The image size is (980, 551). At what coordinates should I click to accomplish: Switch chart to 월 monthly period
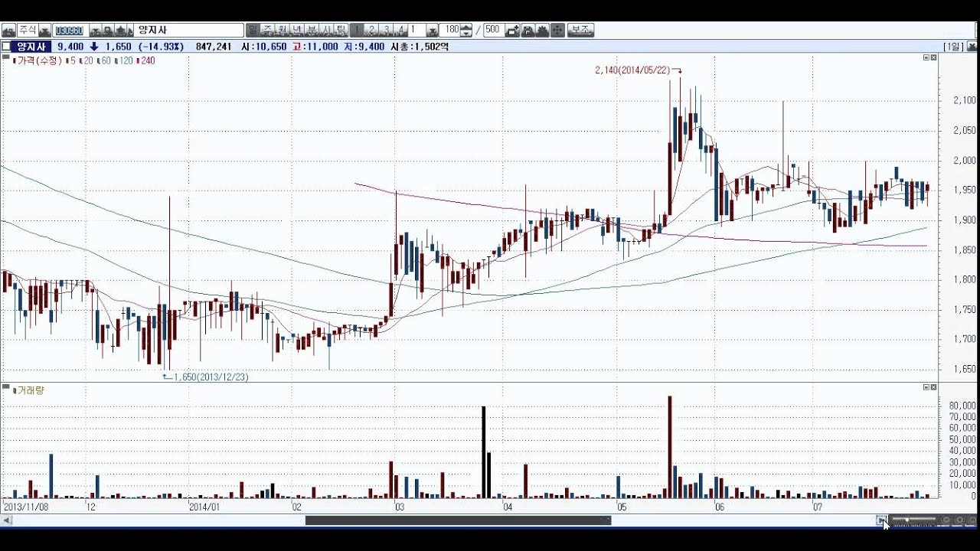tap(283, 31)
